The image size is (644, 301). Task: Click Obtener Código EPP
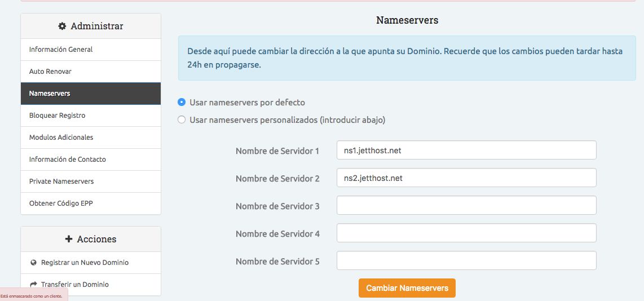point(61,203)
